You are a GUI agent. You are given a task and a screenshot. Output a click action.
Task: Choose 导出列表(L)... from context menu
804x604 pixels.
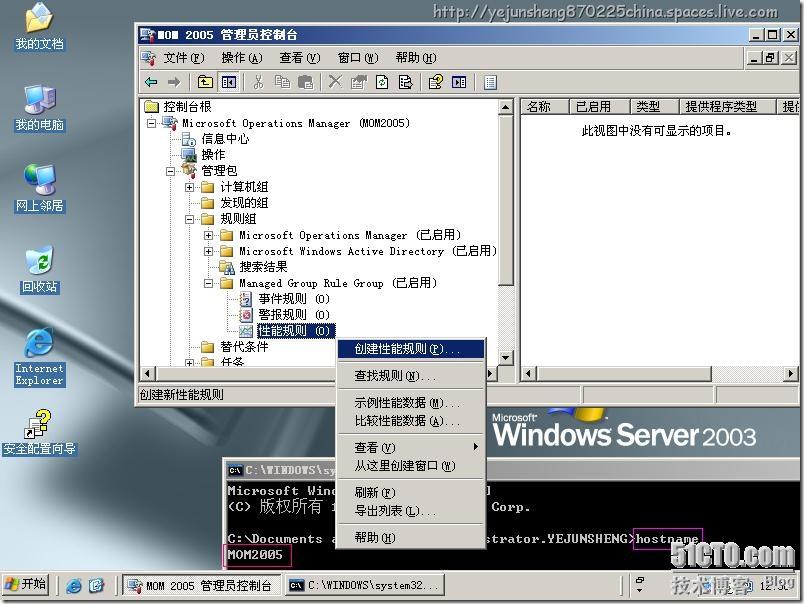tap(410, 511)
